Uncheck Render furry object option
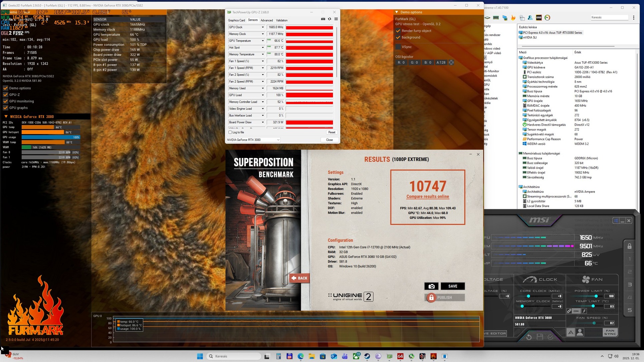The width and height of the screenshot is (644, 362). [398, 31]
